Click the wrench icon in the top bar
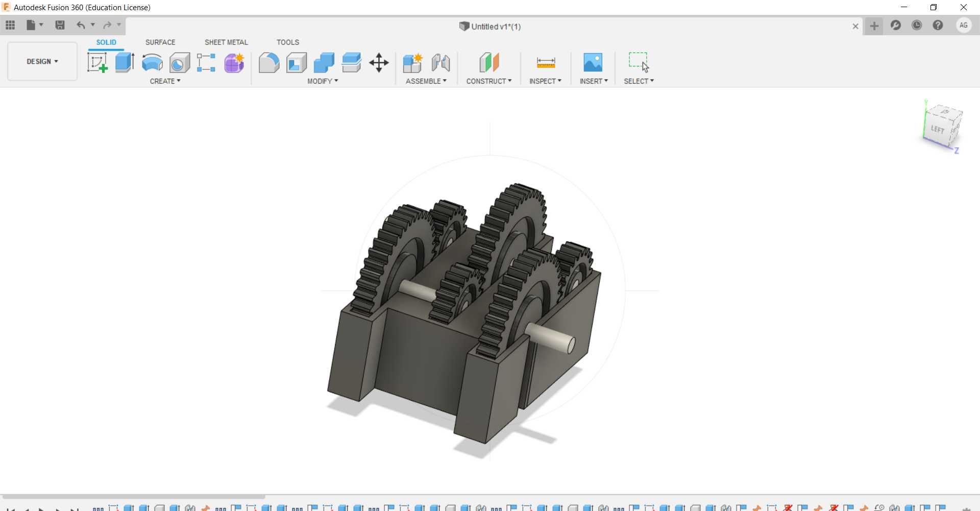This screenshot has height=511, width=980. pyautogui.click(x=896, y=25)
